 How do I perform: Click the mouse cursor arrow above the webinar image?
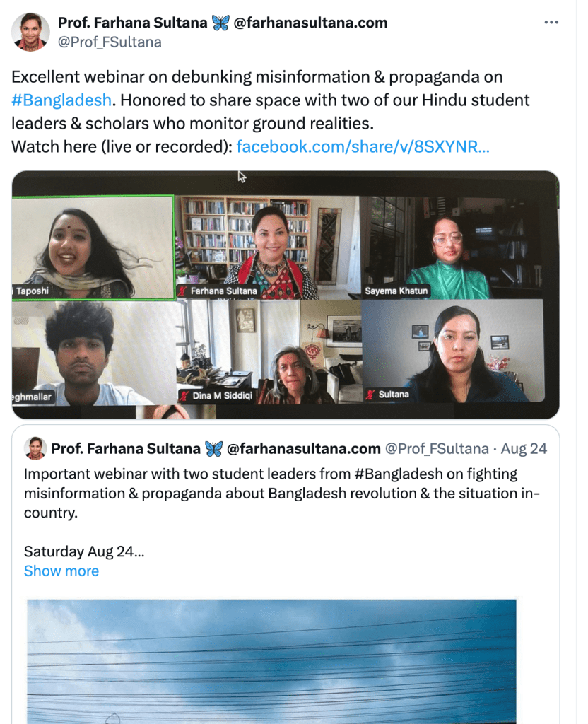tap(242, 176)
